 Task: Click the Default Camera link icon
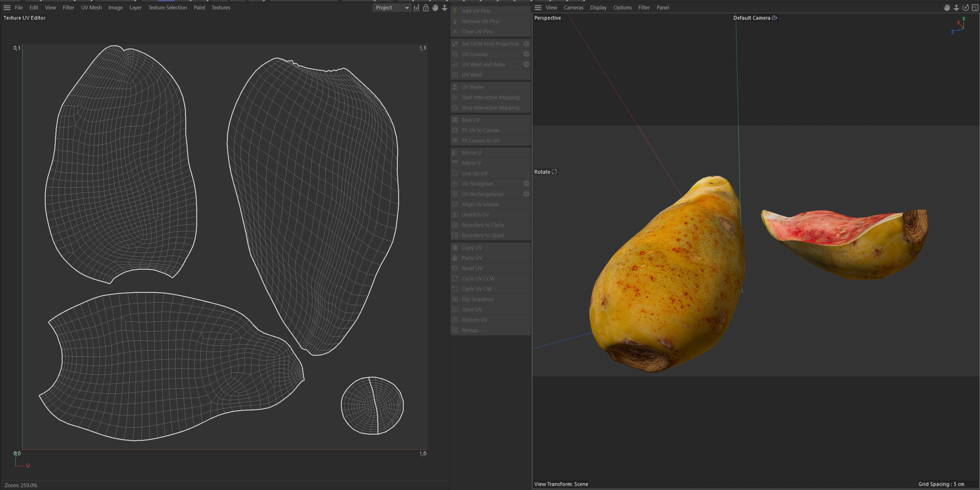(775, 18)
